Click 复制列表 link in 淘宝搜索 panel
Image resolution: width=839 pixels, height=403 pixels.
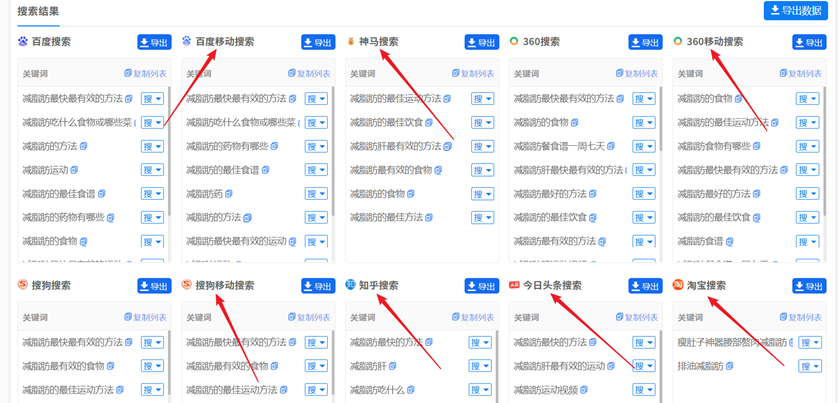coord(800,317)
